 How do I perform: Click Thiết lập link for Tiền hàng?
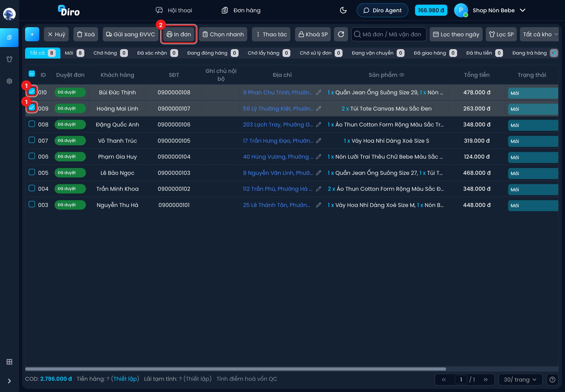point(125,379)
